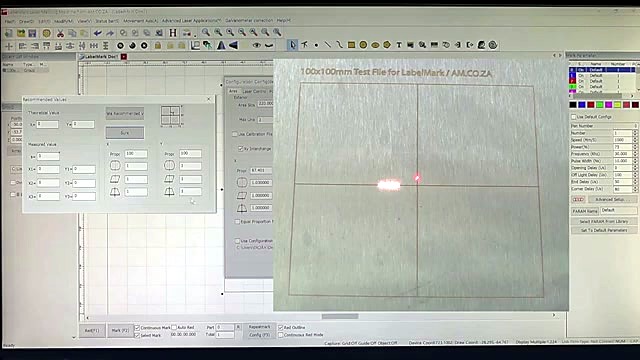
Task: Open the View menu
Action: (84, 21)
